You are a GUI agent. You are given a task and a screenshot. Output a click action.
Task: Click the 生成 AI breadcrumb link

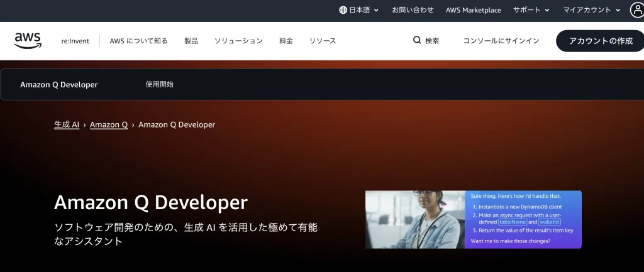[x=67, y=124]
